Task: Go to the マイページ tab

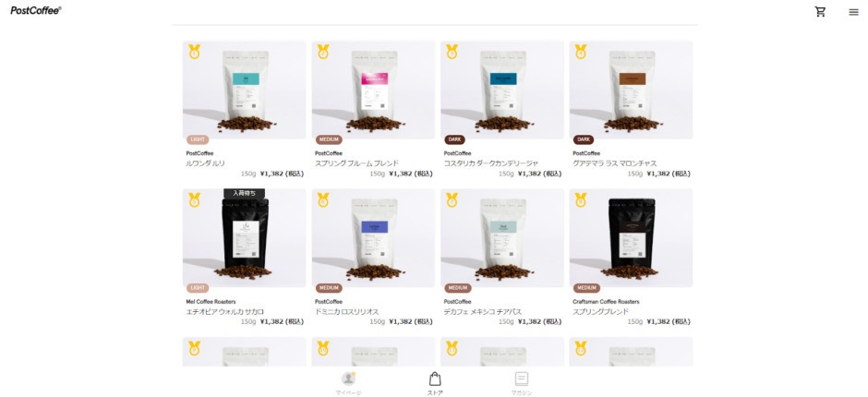Action: tap(348, 384)
